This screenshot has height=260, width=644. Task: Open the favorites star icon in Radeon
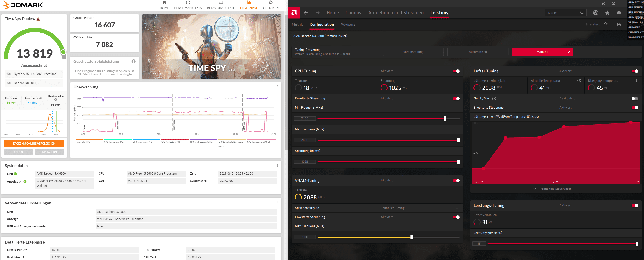[x=607, y=13]
